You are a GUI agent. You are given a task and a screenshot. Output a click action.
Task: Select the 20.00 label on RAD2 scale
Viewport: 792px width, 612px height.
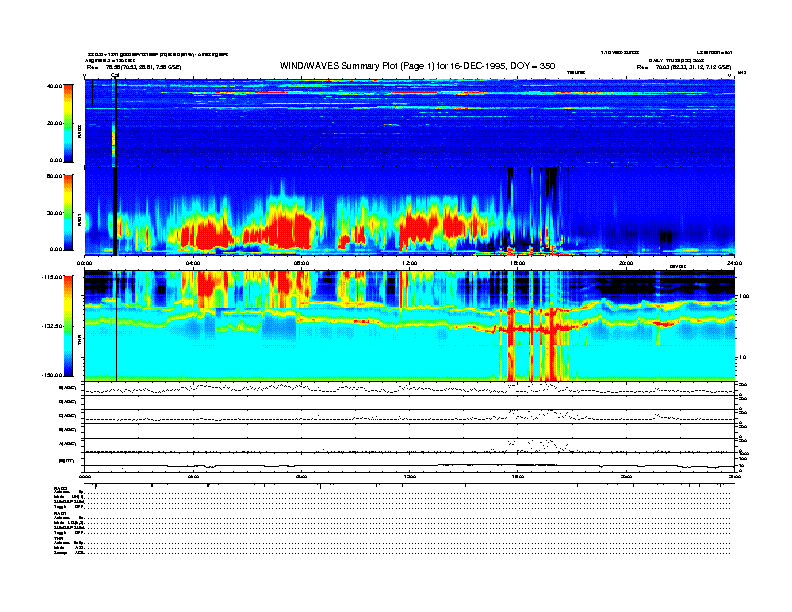pos(54,123)
